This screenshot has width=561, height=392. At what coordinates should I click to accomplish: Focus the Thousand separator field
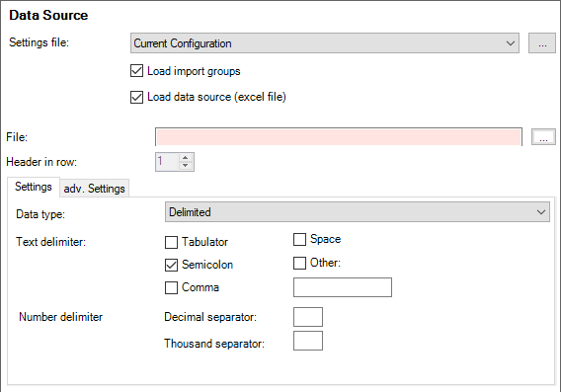(308, 341)
